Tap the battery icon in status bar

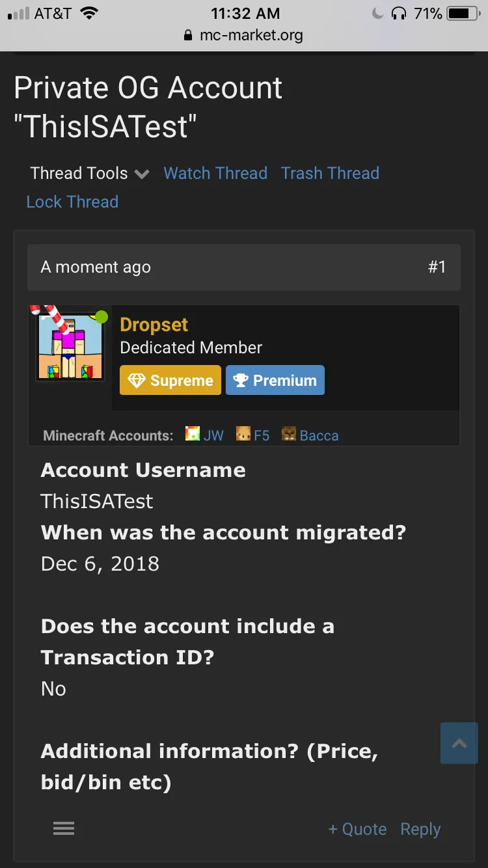click(463, 13)
